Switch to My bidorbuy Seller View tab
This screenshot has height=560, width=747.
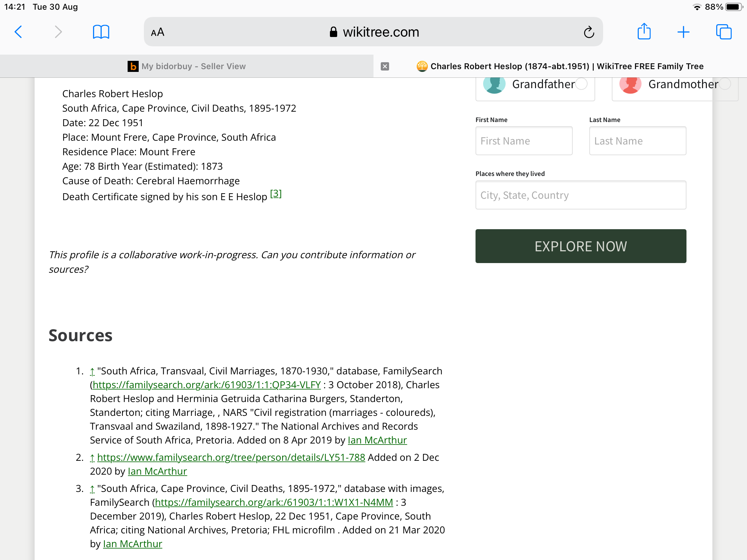(187, 66)
